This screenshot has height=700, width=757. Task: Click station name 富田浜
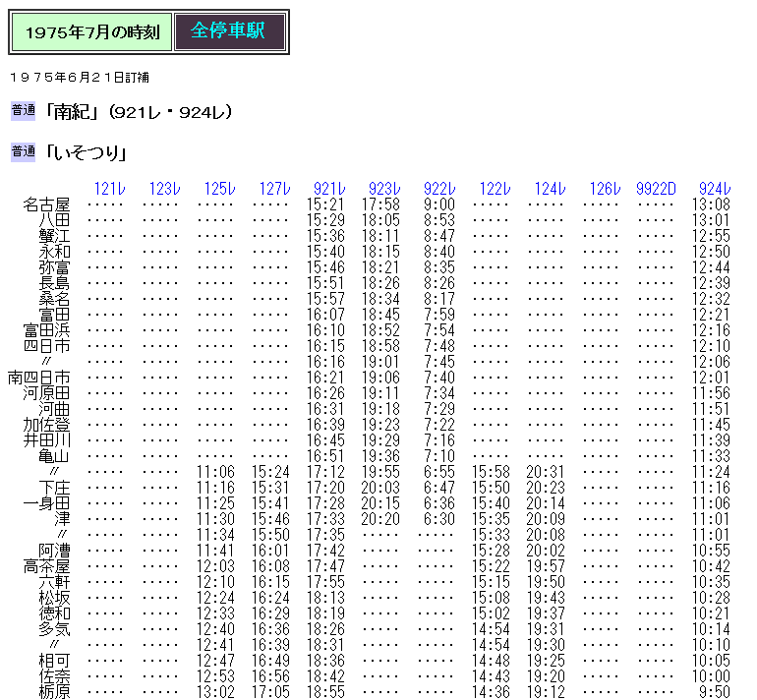[x=46, y=330]
